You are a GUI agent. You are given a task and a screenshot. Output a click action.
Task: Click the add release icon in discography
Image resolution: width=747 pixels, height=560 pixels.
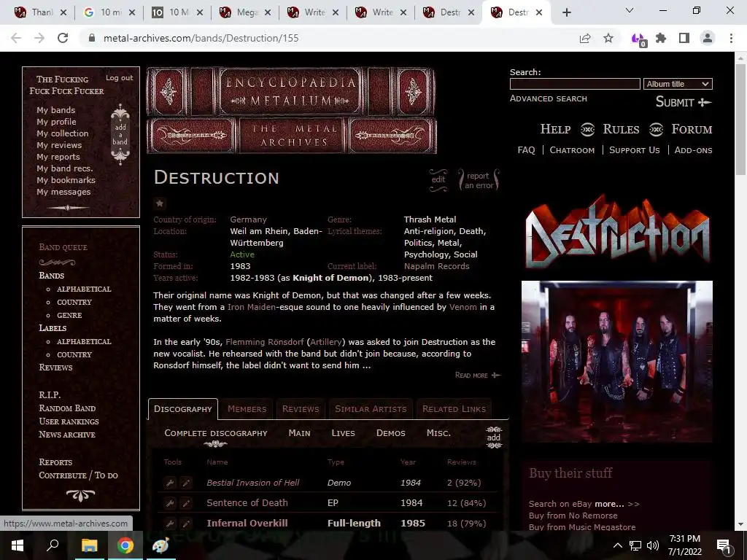(x=494, y=437)
